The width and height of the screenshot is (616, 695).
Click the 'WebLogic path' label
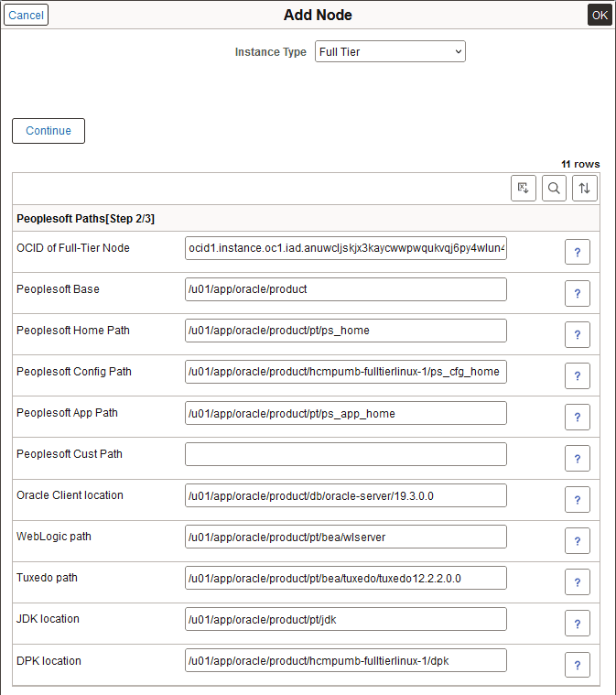(x=54, y=537)
